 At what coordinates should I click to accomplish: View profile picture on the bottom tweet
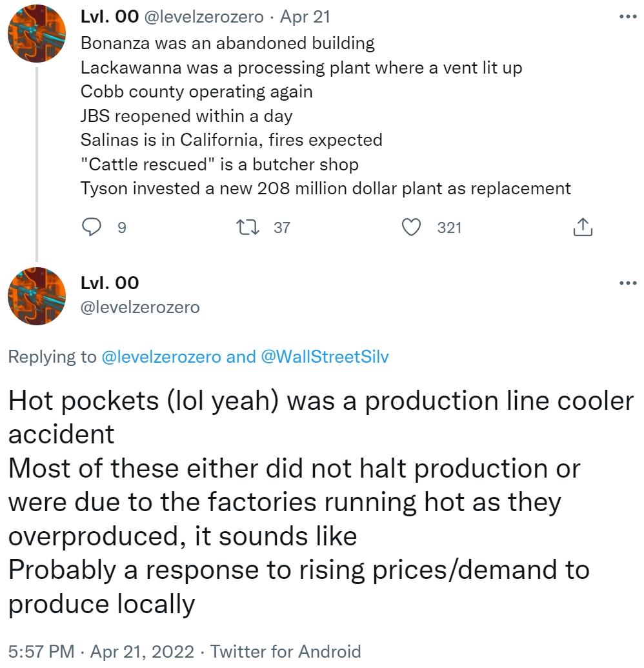tap(36, 296)
